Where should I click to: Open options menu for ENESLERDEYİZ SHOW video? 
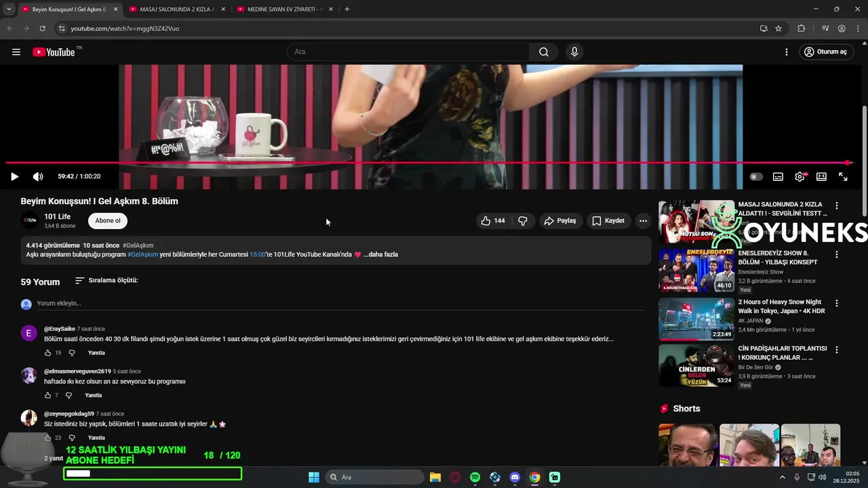click(837, 254)
